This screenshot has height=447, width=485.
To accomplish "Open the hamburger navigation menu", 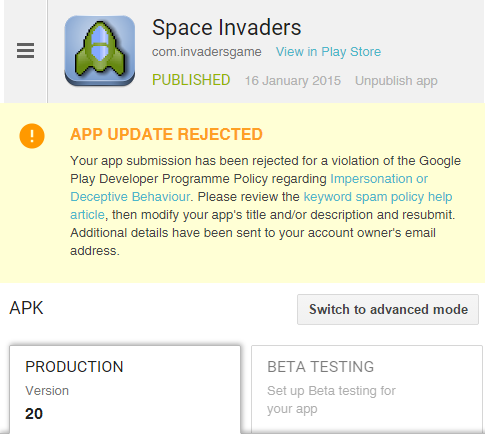I will (x=25, y=51).
